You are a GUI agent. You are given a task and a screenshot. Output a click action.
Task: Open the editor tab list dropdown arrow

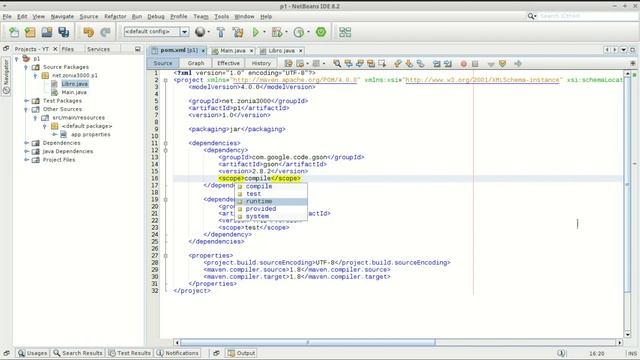pos(624,50)
